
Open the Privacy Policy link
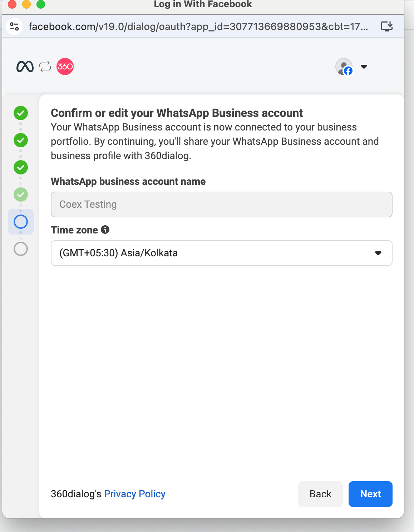point(135,494)
